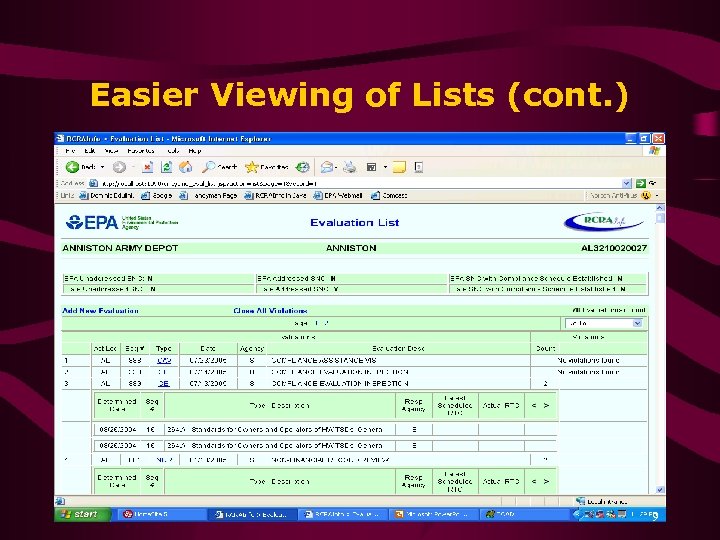Go to the Home page icon
Image resolution: width=720 pixels, height=540 pixels.
click(186, 167)
